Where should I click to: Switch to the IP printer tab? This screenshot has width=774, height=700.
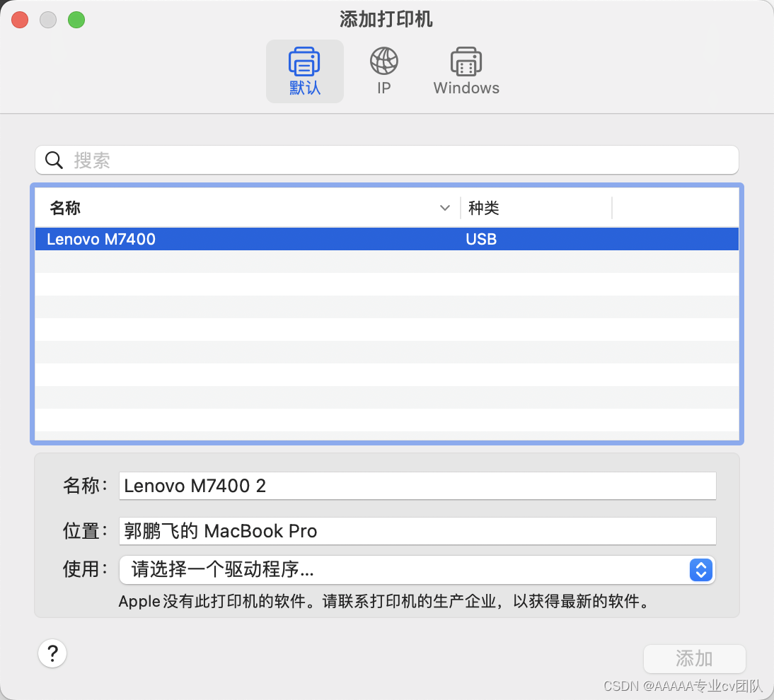[x=384, y=71]
